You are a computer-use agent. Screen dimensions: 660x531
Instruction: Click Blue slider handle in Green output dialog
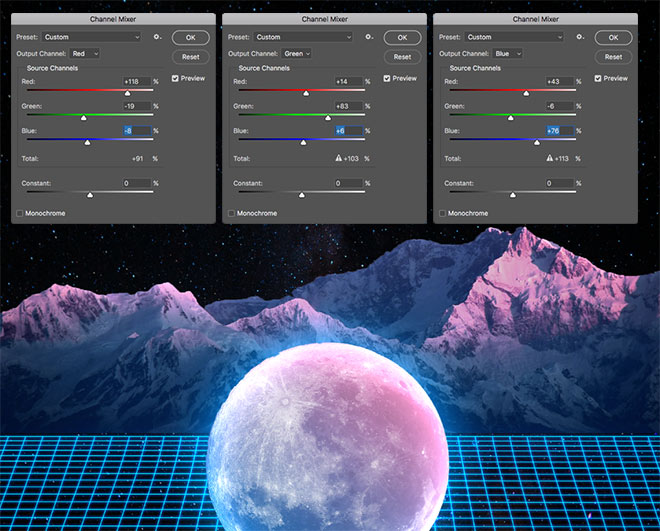[304, 143]
